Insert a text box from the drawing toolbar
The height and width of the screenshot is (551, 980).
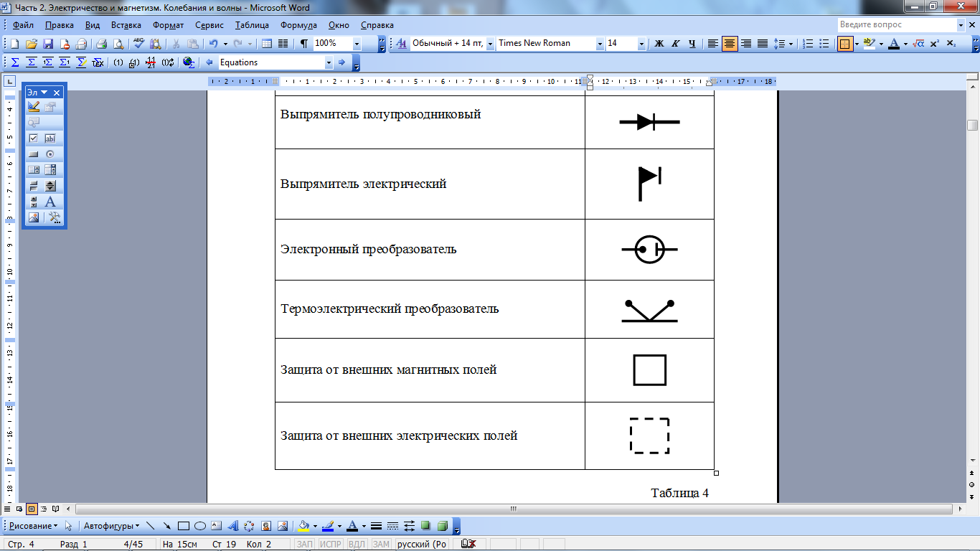click(x=217, y=526)
